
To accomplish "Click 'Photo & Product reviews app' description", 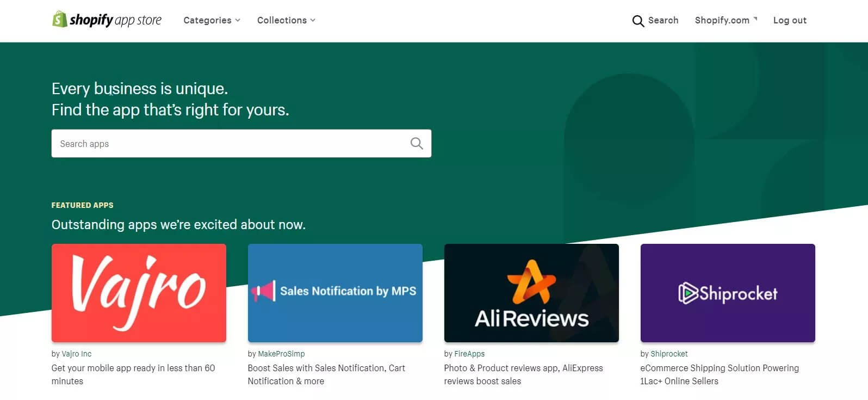I will [523, 374].
